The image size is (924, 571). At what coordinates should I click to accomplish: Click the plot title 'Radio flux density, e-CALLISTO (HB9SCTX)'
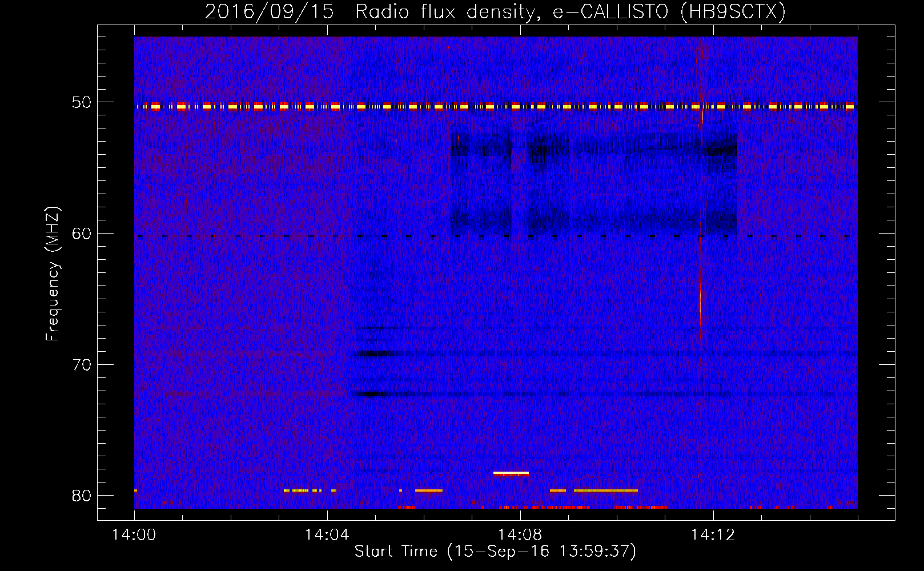pyautogui.click(x=570, y=12)
